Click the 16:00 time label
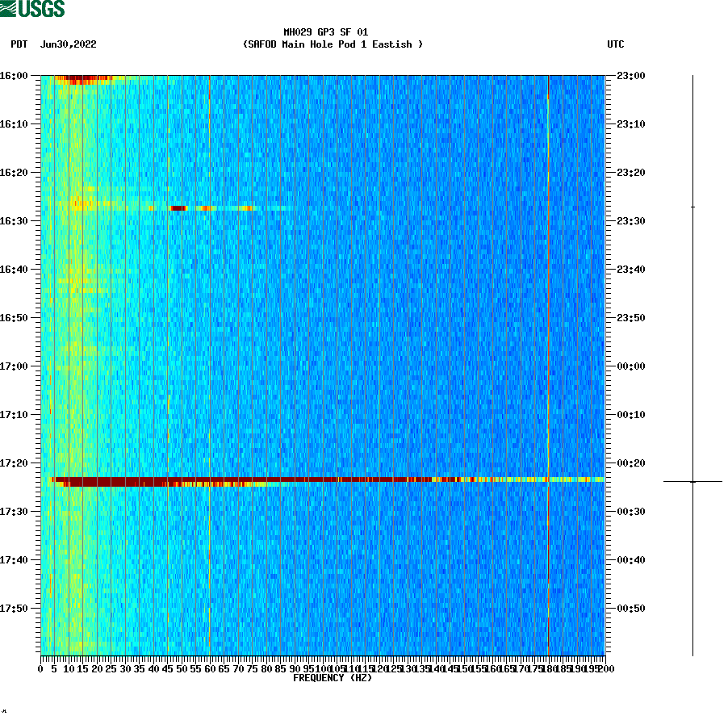 point(15,77)
